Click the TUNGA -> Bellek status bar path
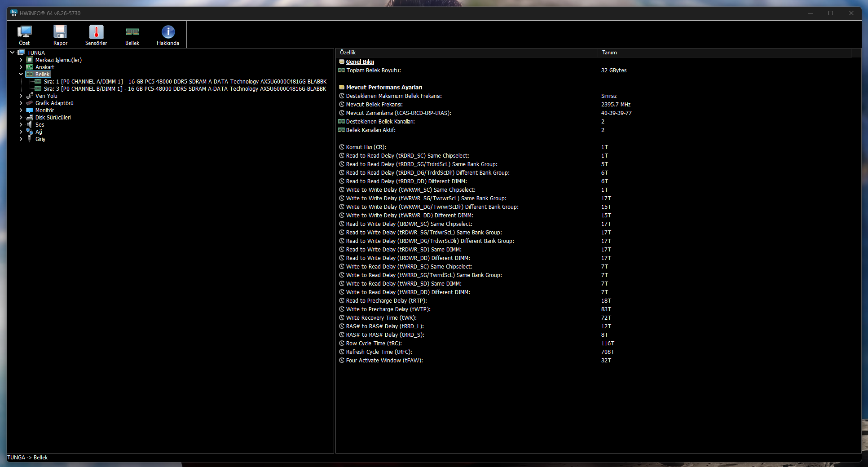This screenshot has width=868, height=467. click(27, 457)
